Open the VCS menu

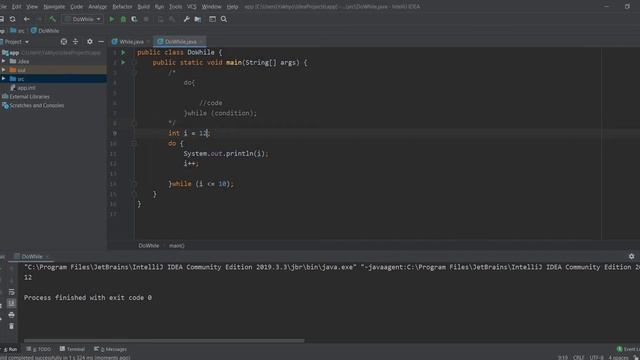[x=191, y=7]
